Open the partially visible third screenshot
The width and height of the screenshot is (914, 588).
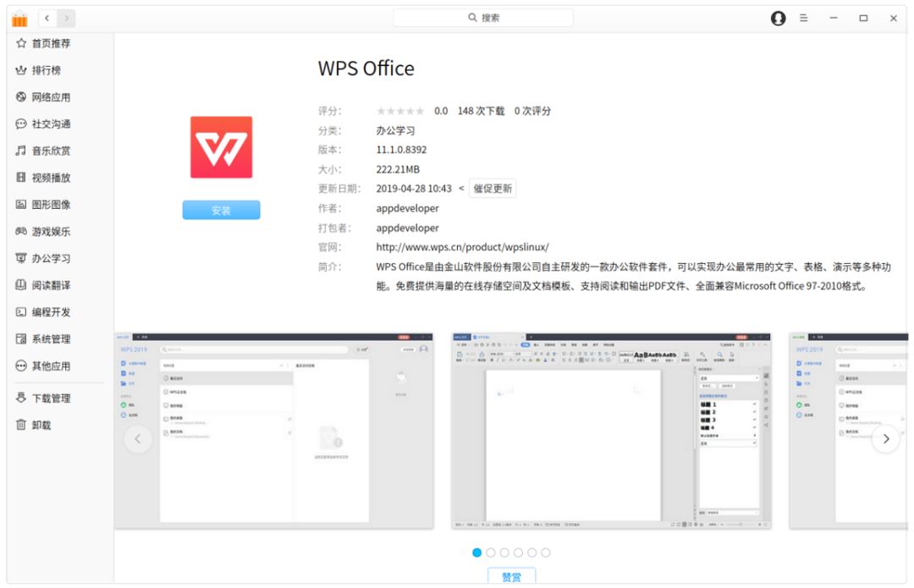(x=848, y=431)
